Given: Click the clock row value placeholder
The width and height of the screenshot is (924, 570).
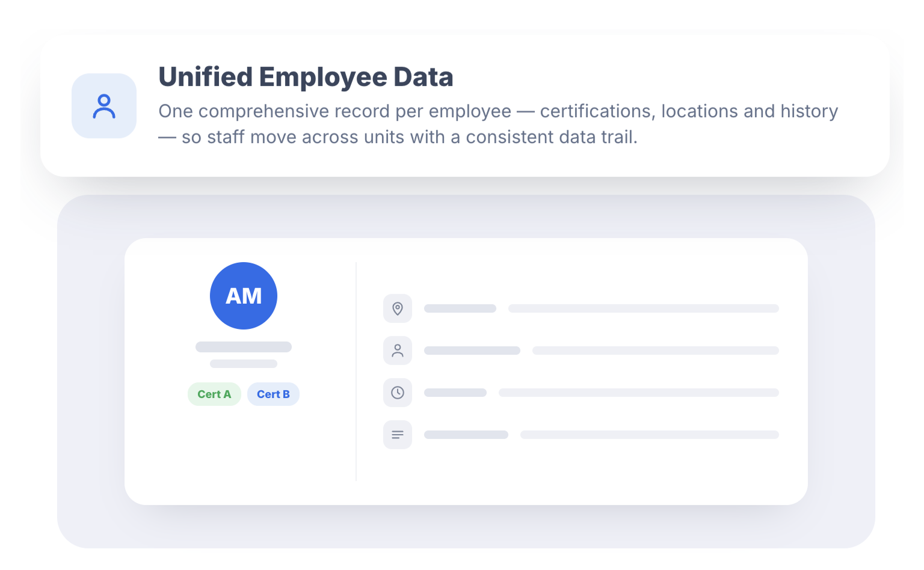Looking at the screenshot, I should coord(639,393).
